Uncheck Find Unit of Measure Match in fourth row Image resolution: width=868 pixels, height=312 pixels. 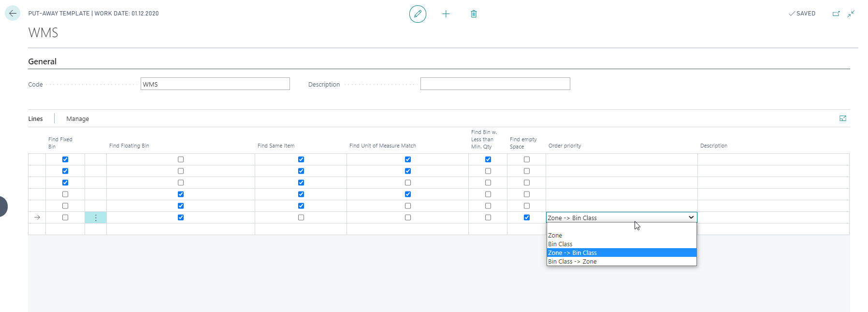point(408,194)
